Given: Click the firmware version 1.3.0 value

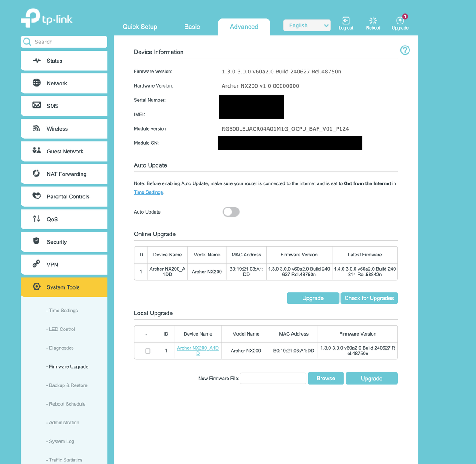Looking at the screenshot, I should [282, 72].
